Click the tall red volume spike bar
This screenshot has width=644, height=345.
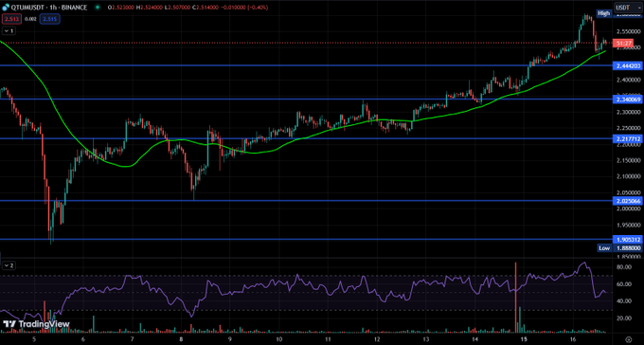pyautogui.click(x=515, y=297)
